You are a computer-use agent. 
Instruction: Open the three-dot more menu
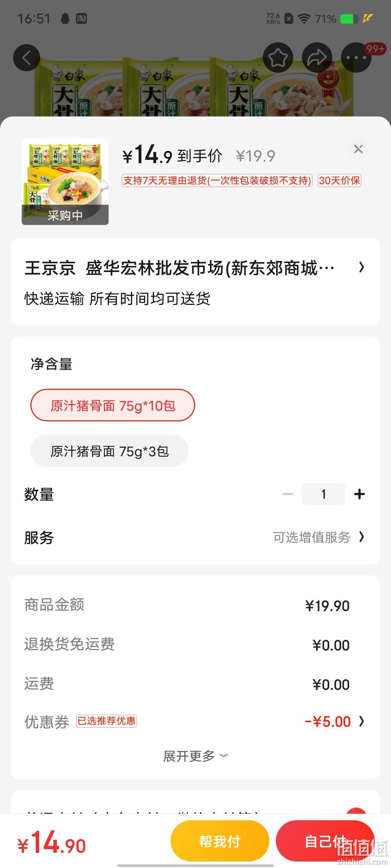tap(356, 58)
